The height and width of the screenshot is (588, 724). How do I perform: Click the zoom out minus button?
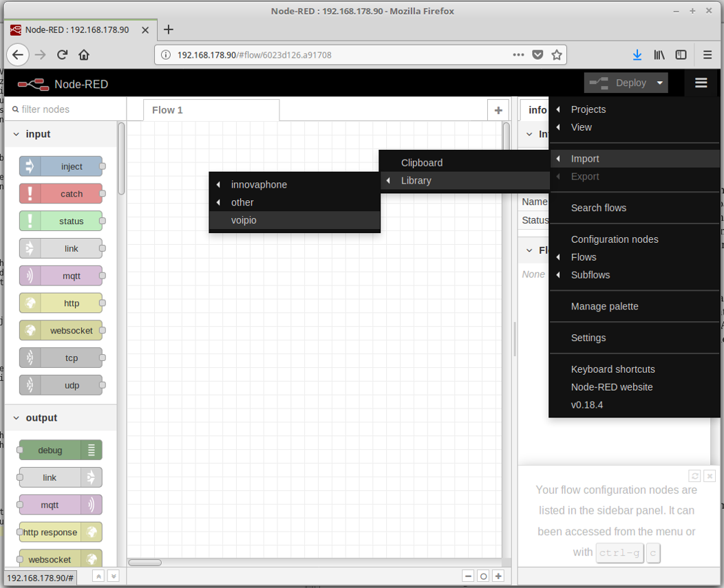pyautogui.click(x=468, y=576)
